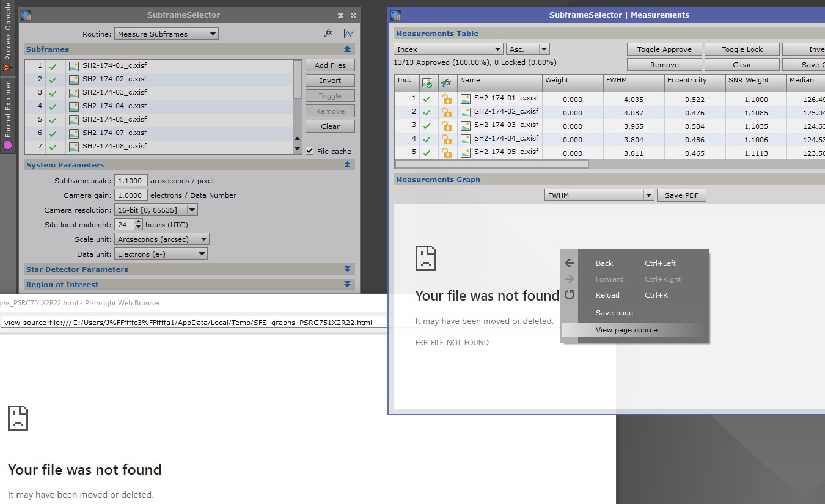This screenshot has height=504, width=825.
Task: Click the Invert button in Subframes
Action: [x=330, y=81]
